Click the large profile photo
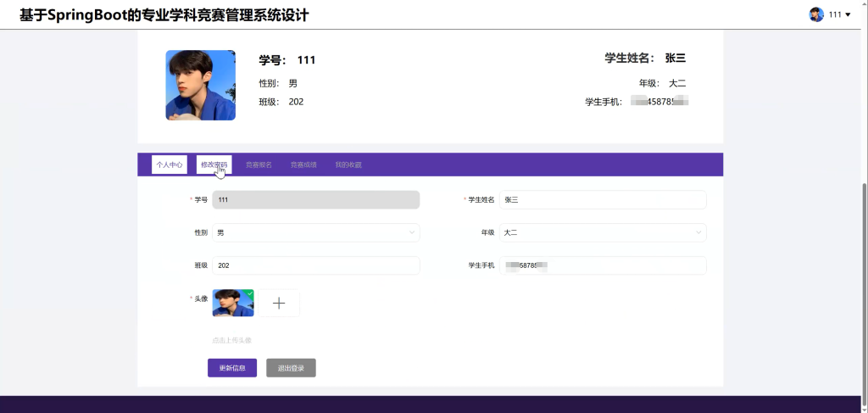This screenshot has width=868, height=413. click(x=200, y=86)
